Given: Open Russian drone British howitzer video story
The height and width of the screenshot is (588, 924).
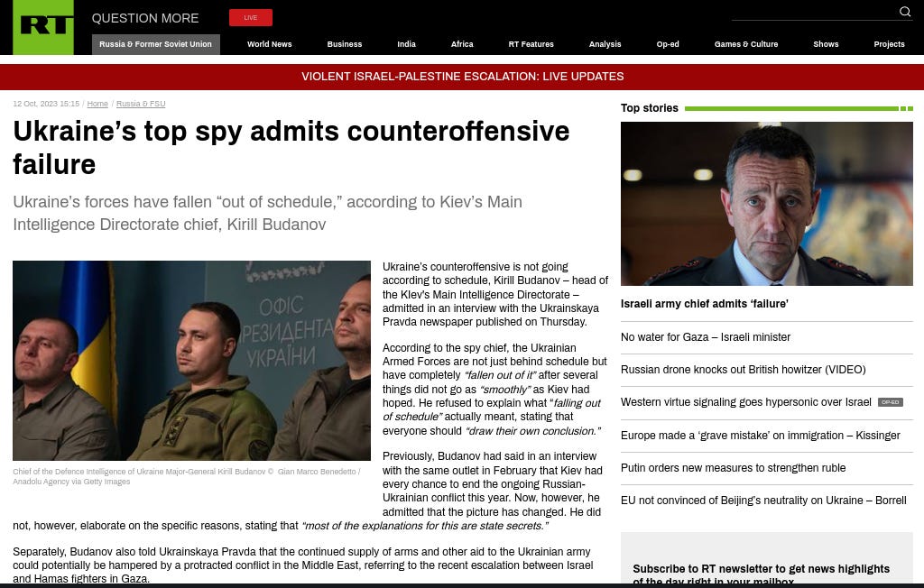Looking at the screenshot, I should [744, 370].
